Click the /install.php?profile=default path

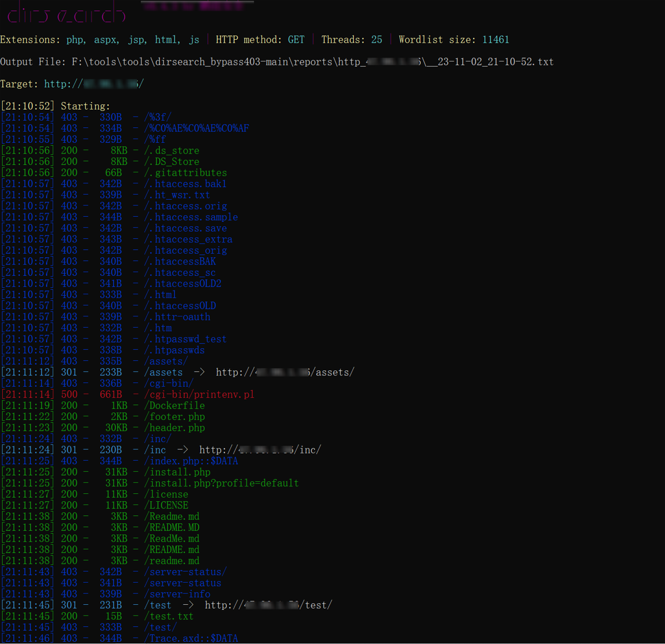221,483
